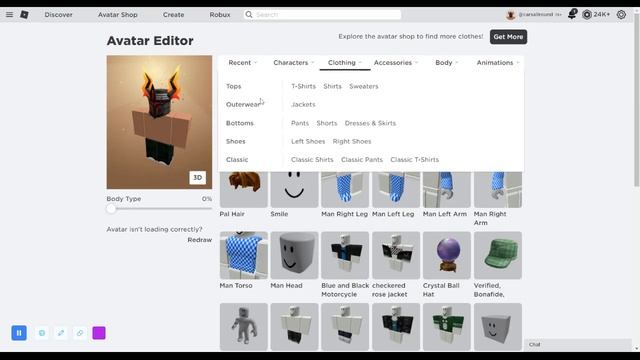Viewport: 640px width, 360px height.
Task: Go to the Create page
Action: click(173, 15)
